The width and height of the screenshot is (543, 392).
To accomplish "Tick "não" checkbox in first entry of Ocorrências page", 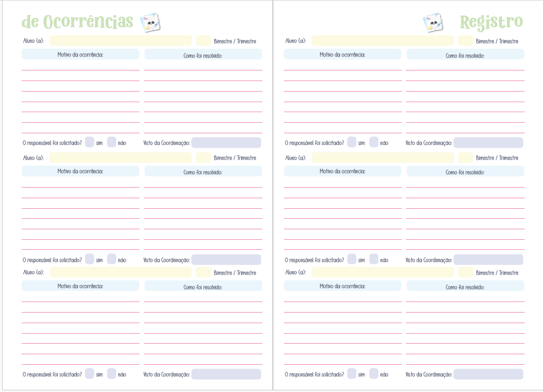I will [112, 142].
